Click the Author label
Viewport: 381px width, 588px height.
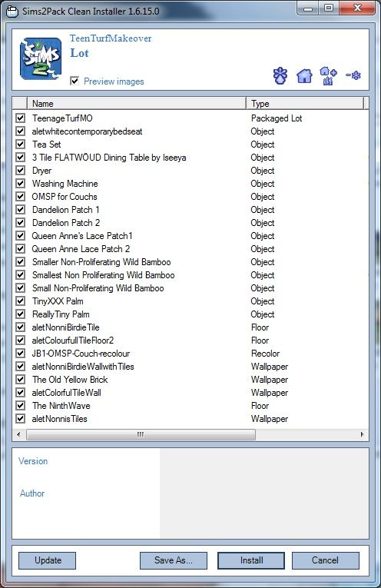point(32,493)
